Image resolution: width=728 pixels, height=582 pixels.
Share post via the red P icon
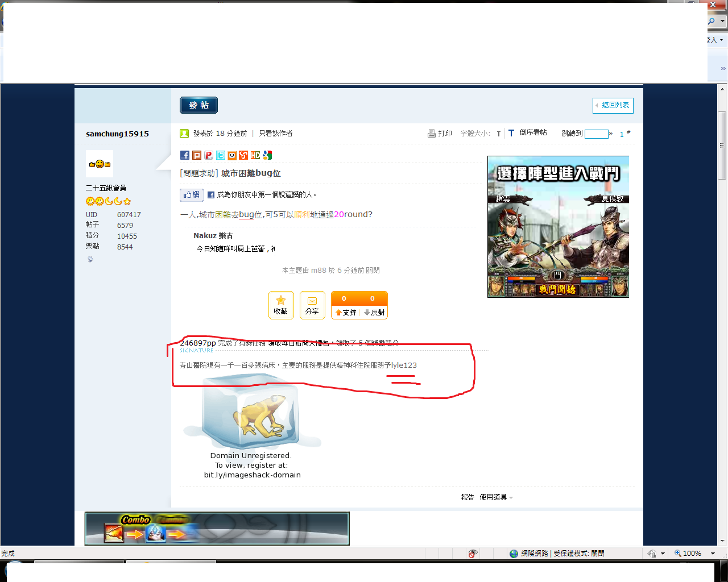pos(209,155)
